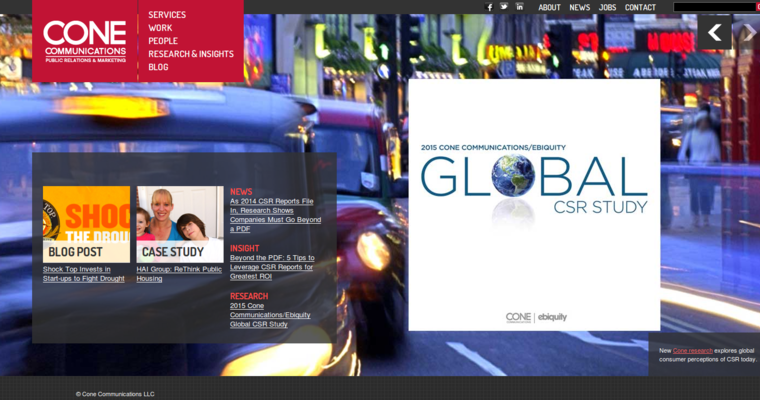Image resolution: width=760 pixels, height=400 pixels.
Task: Open Research & Insights menu item
Action: 191,54
